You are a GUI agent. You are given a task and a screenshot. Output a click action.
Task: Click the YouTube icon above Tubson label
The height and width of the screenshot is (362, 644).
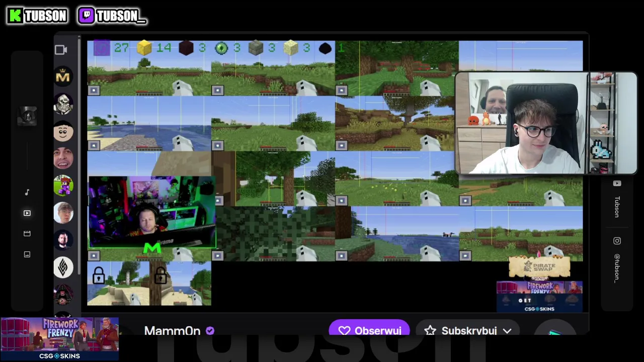click(x=617, y=184)
